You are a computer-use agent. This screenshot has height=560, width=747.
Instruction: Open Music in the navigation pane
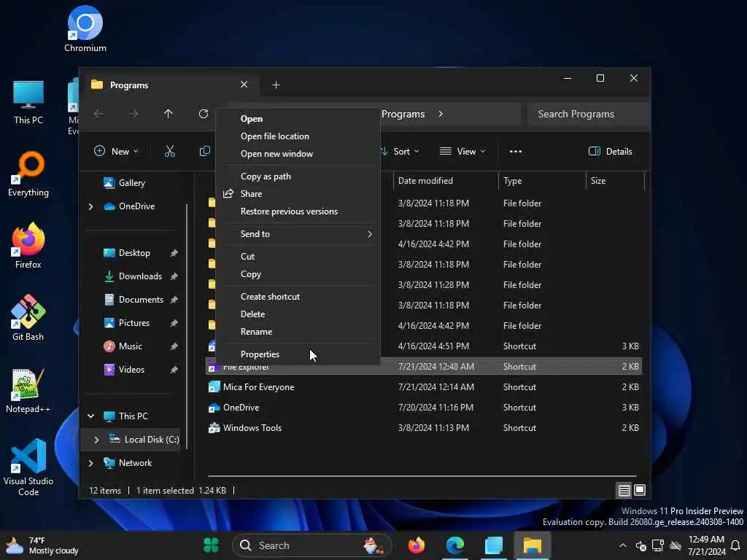[x=123, y=346]
